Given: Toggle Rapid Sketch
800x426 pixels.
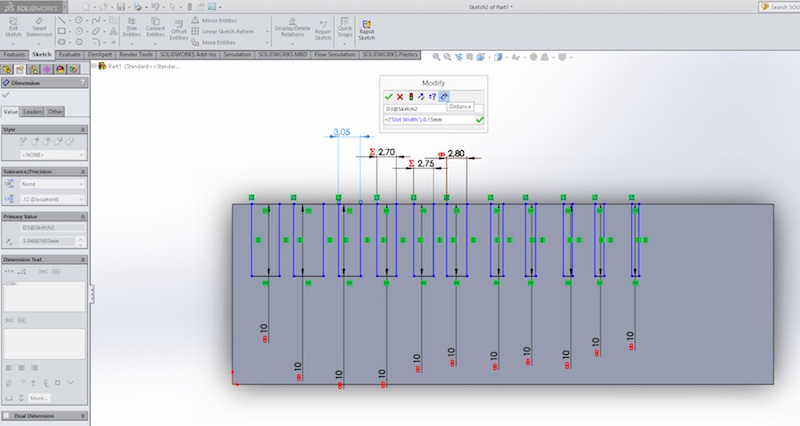Looking at the screenshot, I should [x=366, y=30].
